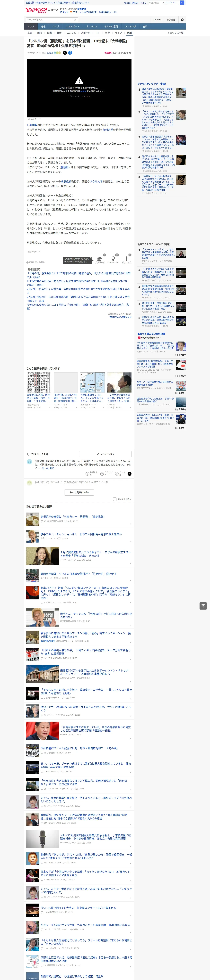Open the ランキング main tab
The width and height of the screenshot is (210, 980).
(130, 27)
